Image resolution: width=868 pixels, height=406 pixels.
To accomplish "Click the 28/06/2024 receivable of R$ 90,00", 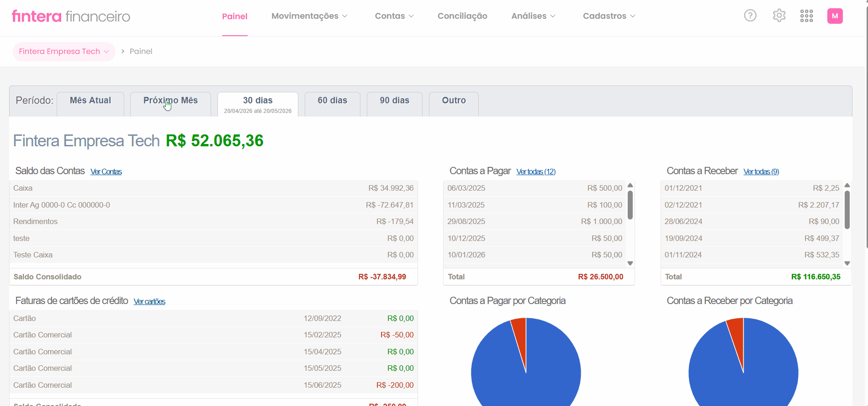I will pyautogui.click(x=752, y=222).
